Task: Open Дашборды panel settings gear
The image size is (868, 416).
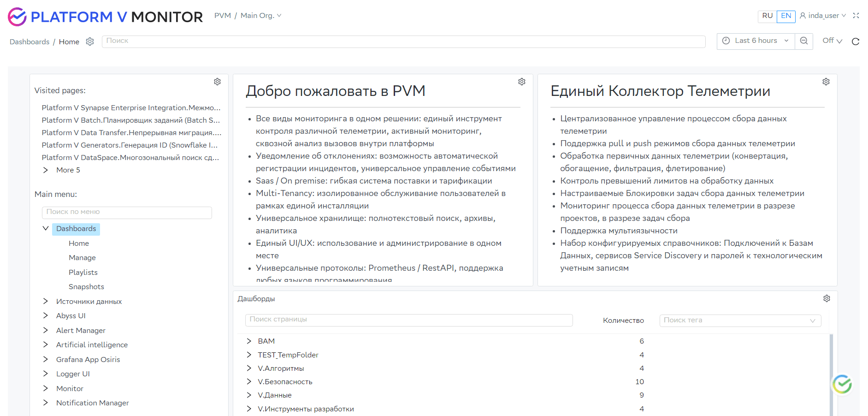Action: click(827, 298)
